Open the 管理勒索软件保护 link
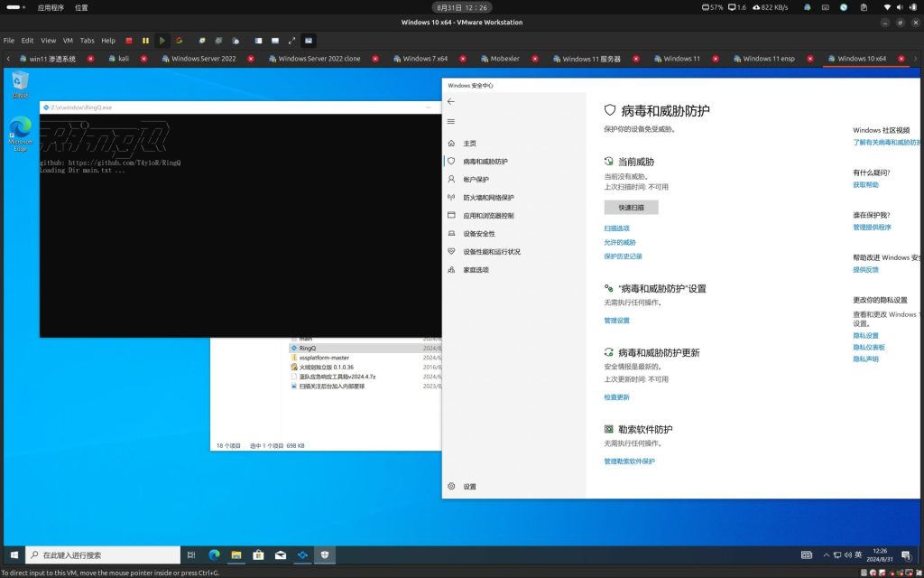Viewport: 924px width, 578px height. coord(629,461)
